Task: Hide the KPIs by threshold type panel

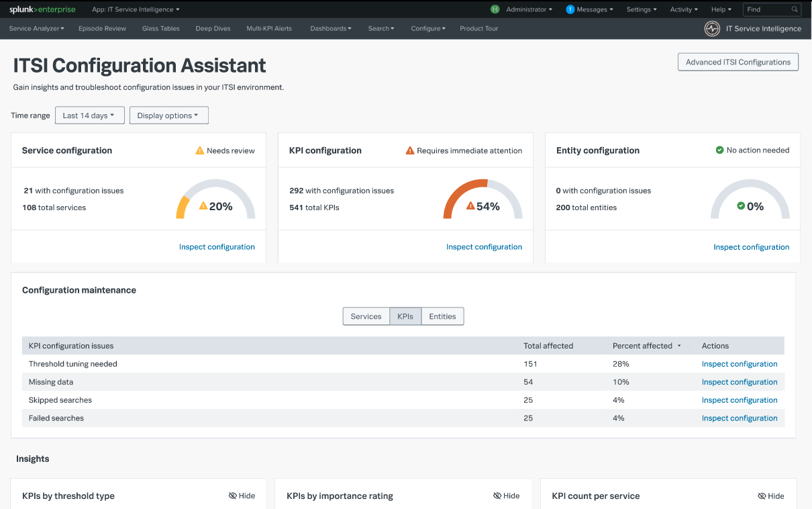Action: (x=242, y=496)
